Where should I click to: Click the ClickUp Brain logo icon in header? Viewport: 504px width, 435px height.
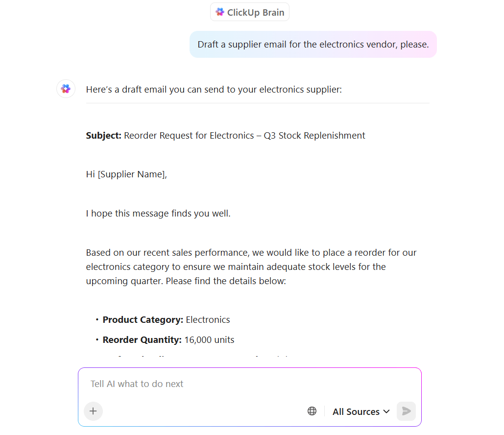pos(220,12)
